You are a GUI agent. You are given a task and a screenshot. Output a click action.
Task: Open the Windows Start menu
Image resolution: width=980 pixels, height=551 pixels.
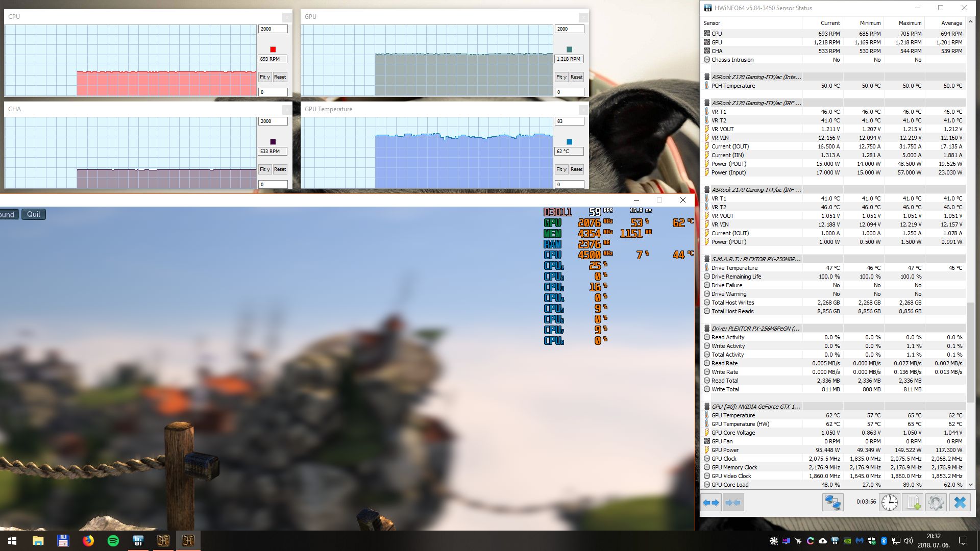click(12, 541)
